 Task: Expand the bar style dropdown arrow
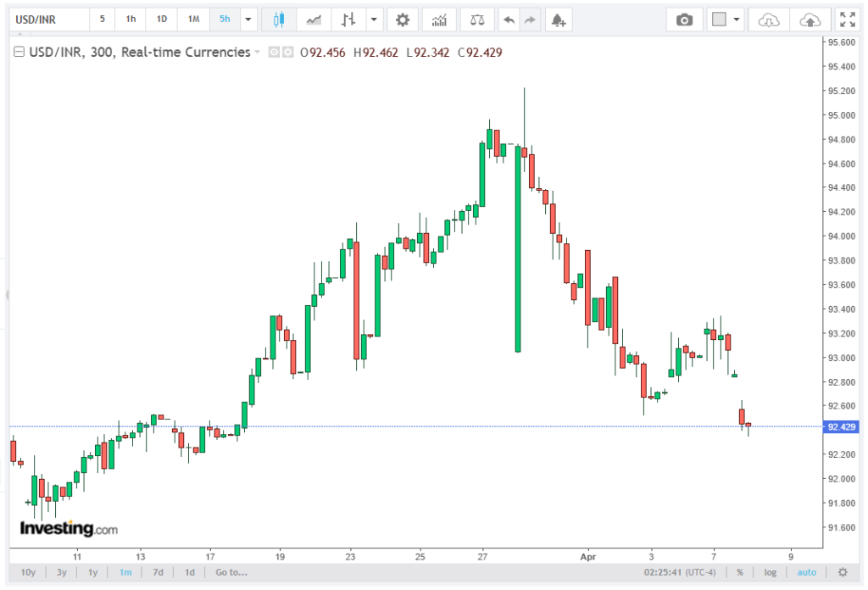(x=374, y=19)
